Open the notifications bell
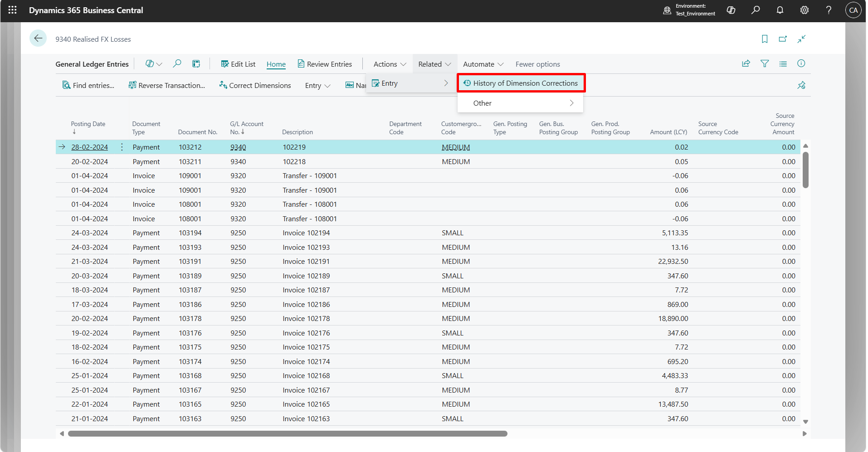Image resolution: width=868 pixels, height=452 pixels. click(780, 10)
